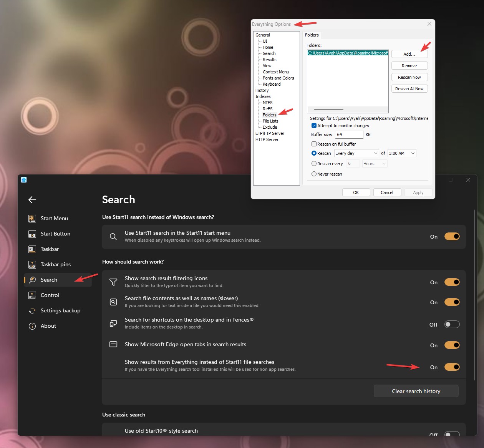The width and height of the screenshot is (484, 448).
Task: Enable desktop shortcuts and Fences search toggle
Action: point(452,324)
